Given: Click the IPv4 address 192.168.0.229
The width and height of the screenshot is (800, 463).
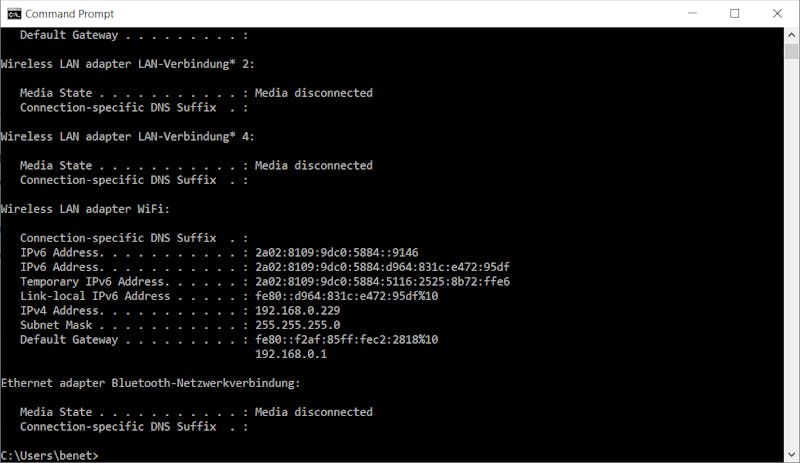Looking at the screenshot, I should [297, 310].
